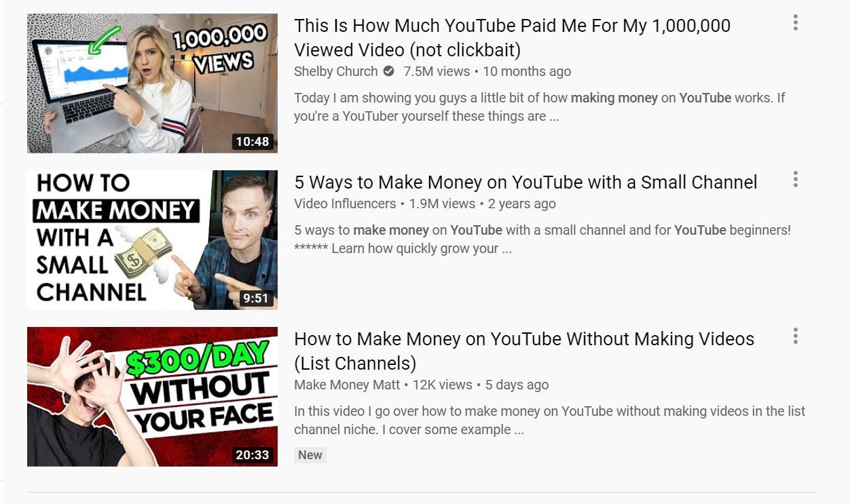Open three-dot menu for List Channels video
The image size is (850, 504).
[x=795, y=336]
